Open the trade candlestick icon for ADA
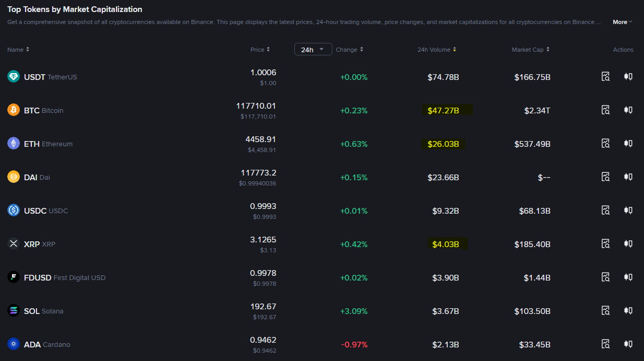 click(x=628, y=344)
